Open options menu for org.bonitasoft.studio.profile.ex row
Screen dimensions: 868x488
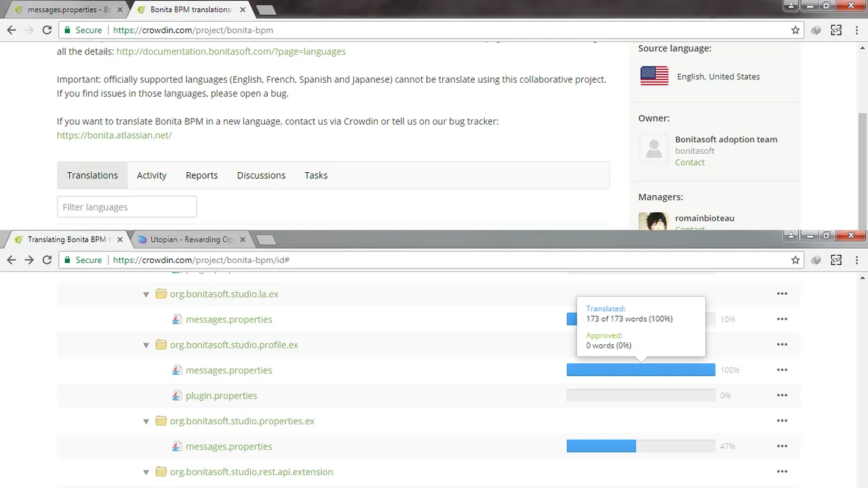(782, 345)
